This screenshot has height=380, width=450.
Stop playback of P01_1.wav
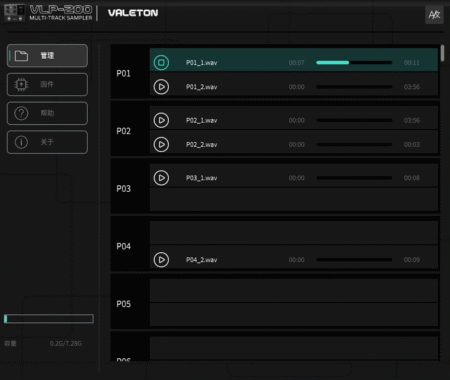coord(161,62)
